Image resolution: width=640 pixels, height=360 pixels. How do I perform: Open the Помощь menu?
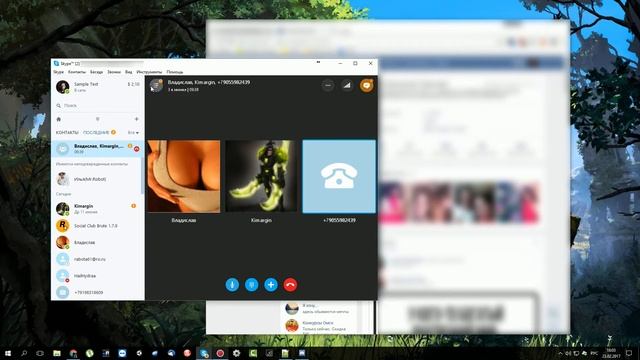point(175,72)
